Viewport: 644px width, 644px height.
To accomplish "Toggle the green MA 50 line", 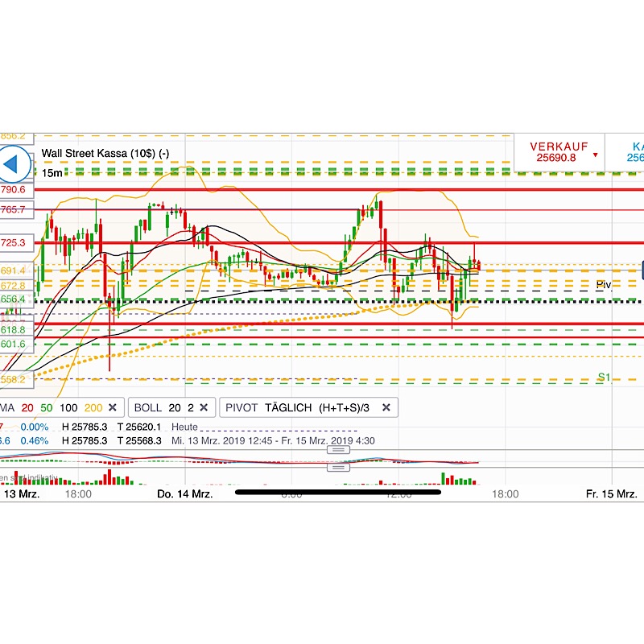I will (x=45, y=408).
